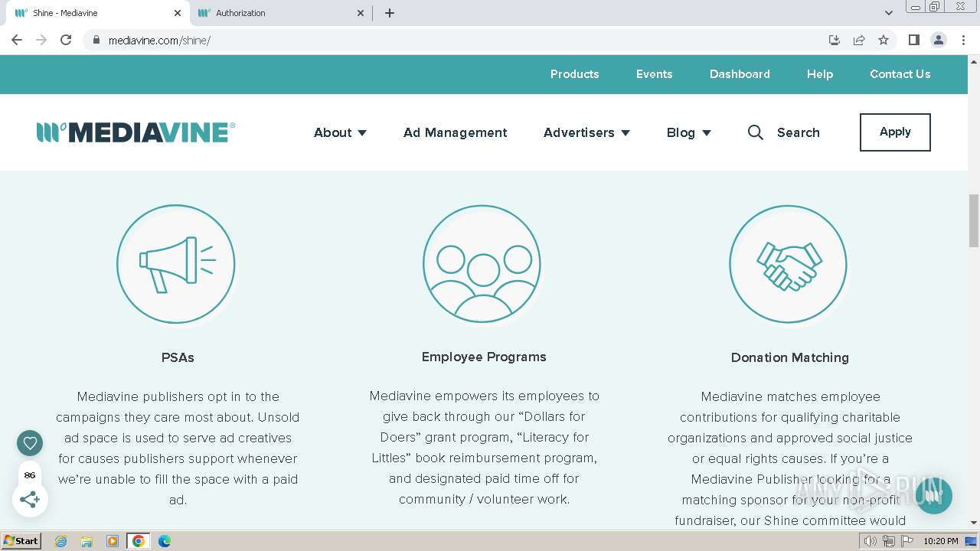Open the Windows Start menu
This screenshot has width=980, height=551.
21,541
